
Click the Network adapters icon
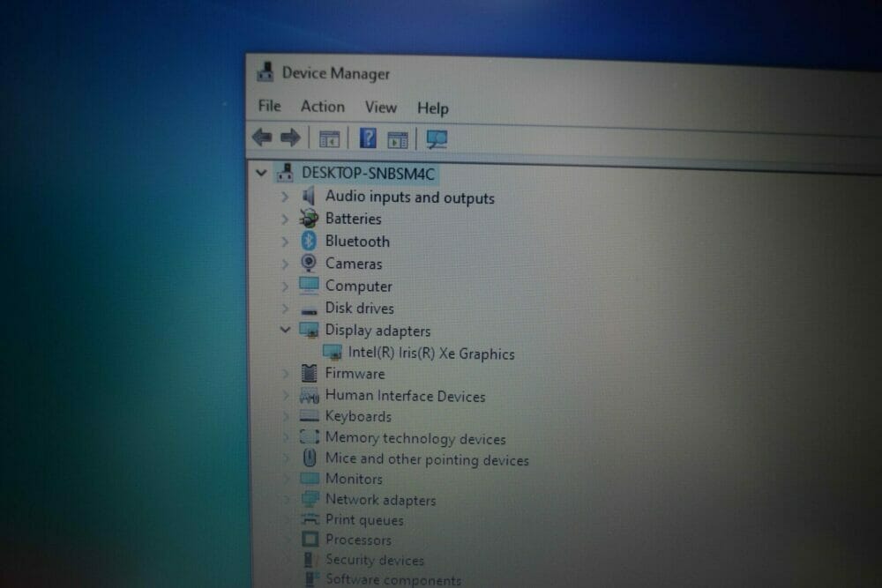click(x=310, y=499)
